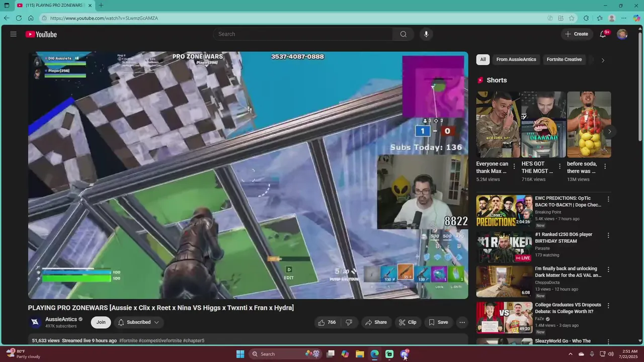Show next Shorts with the right arrow
This screenshot has width=644, height=362.
609,132
